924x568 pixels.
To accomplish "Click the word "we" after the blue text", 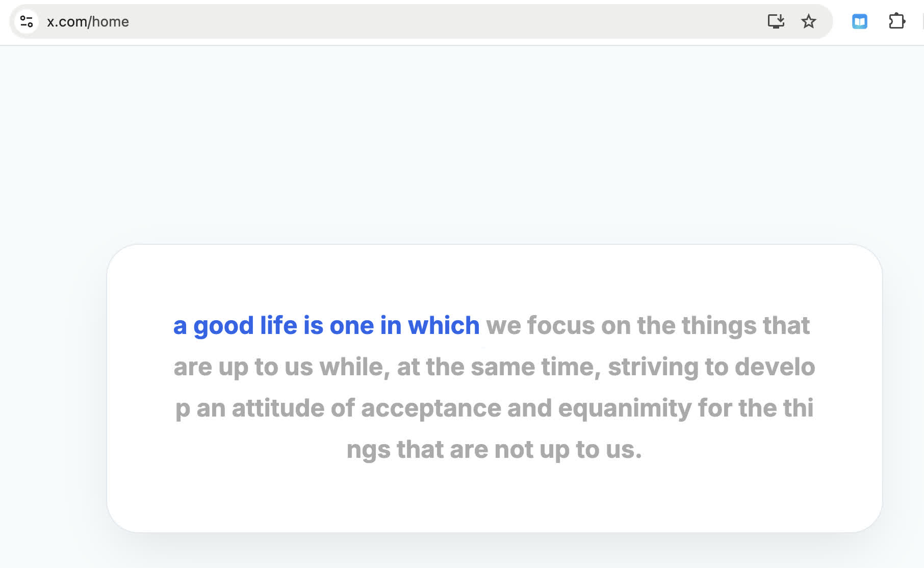I will (503, 326).
